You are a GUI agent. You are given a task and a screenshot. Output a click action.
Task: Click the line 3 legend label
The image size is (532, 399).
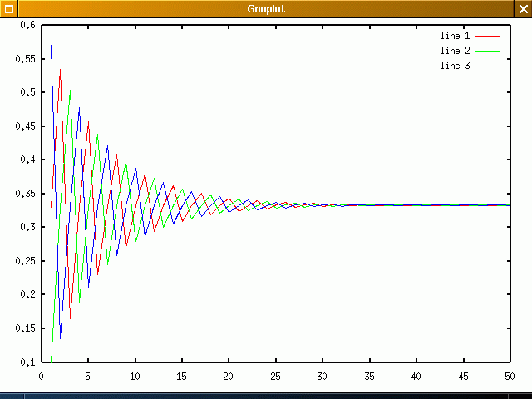click(x=455, y=65)
